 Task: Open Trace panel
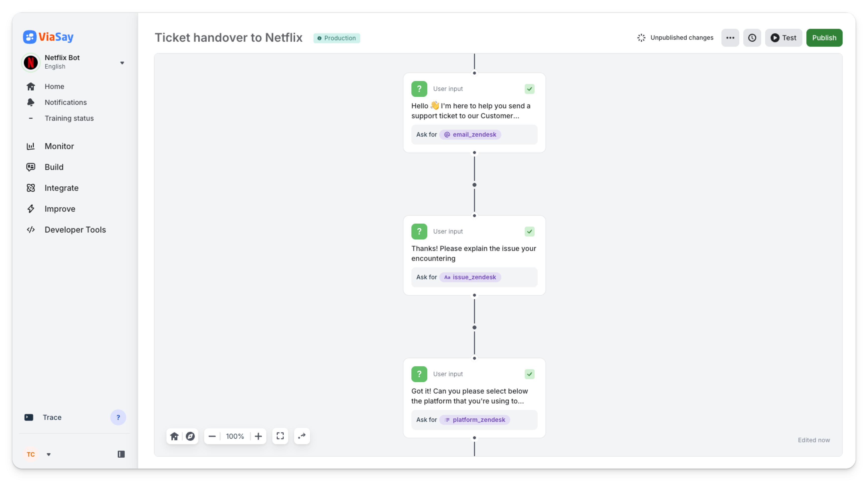coord(52,417)
